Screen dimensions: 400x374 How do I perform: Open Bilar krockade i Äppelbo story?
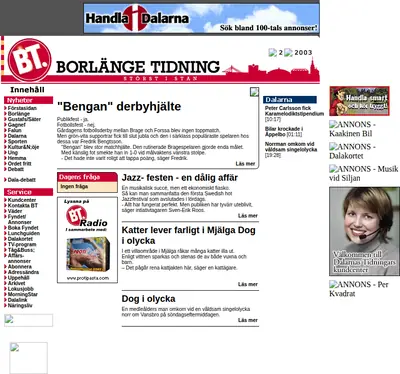point(284,131)
